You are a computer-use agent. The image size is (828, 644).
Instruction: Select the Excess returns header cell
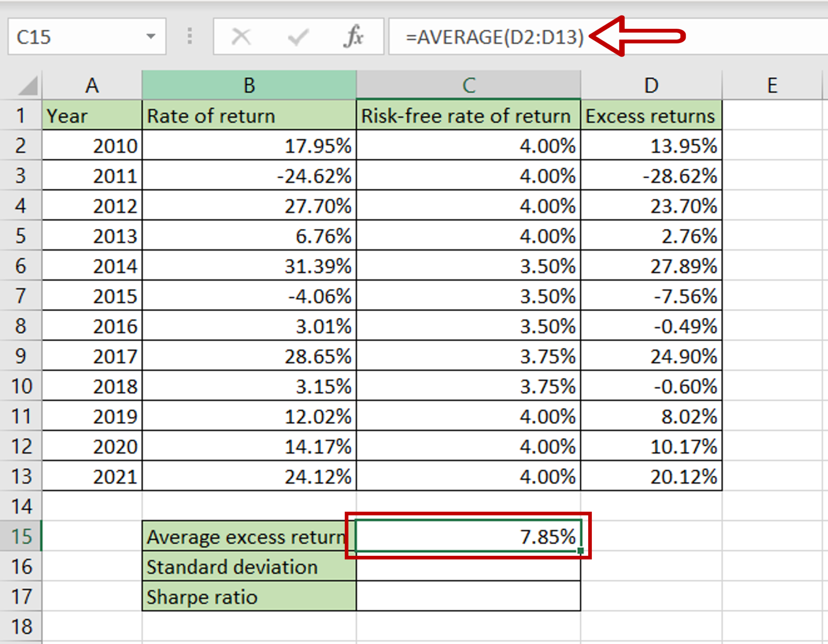pos(651,116)
